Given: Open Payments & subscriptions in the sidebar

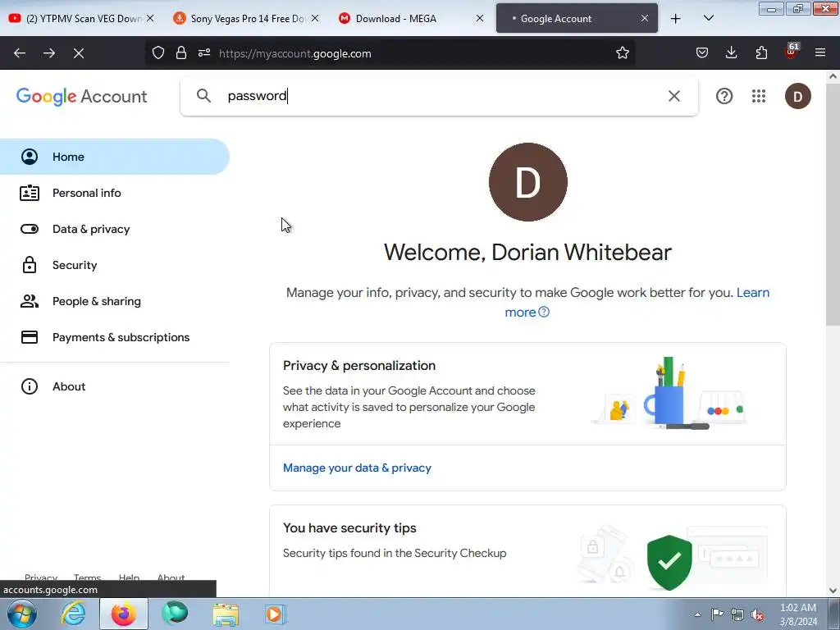Looking at the screenshot, I should pyautogui.click(x=115, y=337).
